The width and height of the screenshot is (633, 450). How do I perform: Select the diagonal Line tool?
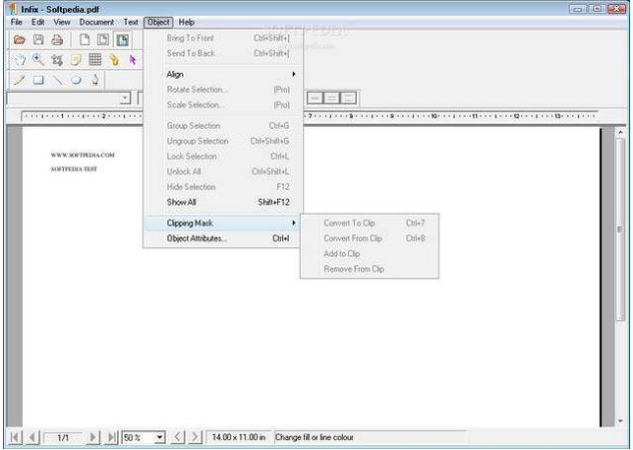pyautogui.click(x=56, y=80)
